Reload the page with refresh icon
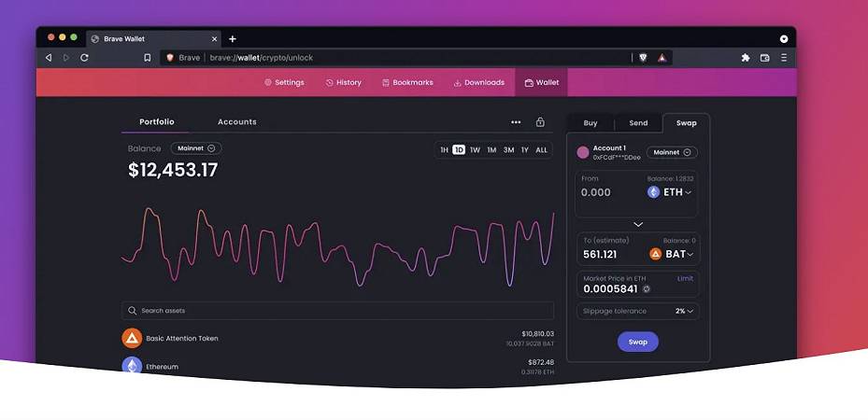The image size is (868, 420). click(84, 58)
